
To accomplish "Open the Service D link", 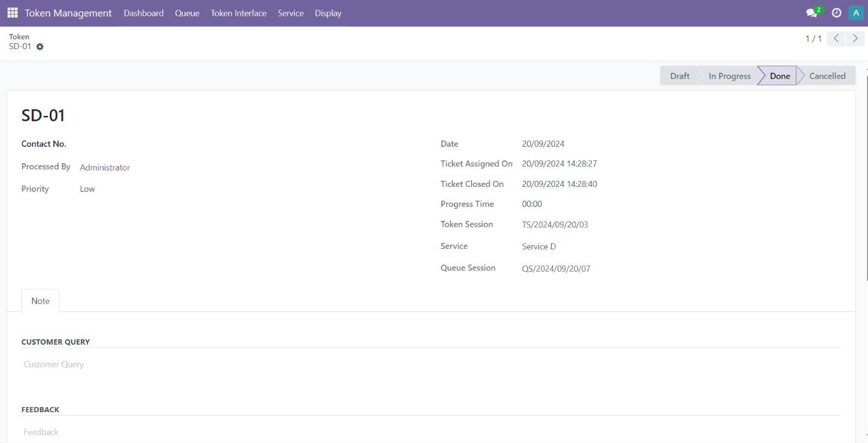I will tap(539, 246).
